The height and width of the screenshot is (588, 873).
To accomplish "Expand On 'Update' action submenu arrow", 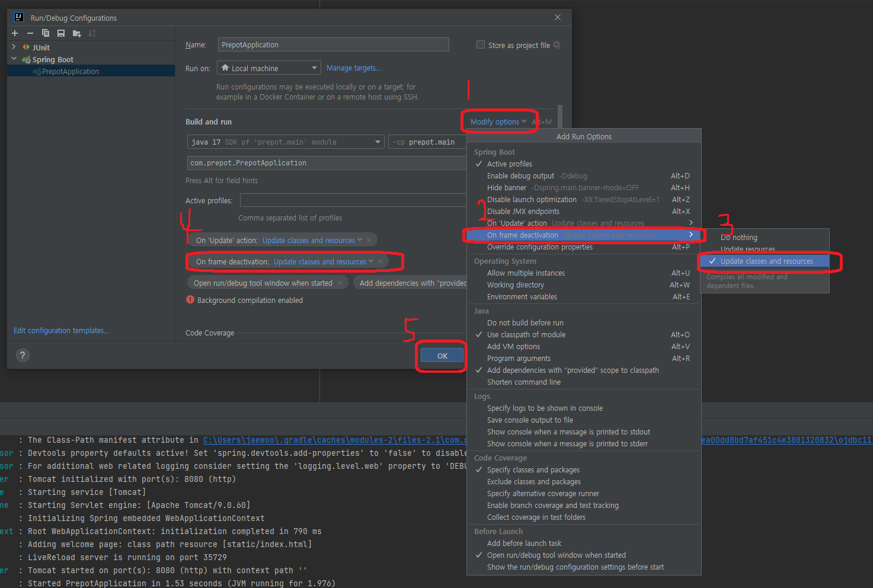I will (691, 223).
